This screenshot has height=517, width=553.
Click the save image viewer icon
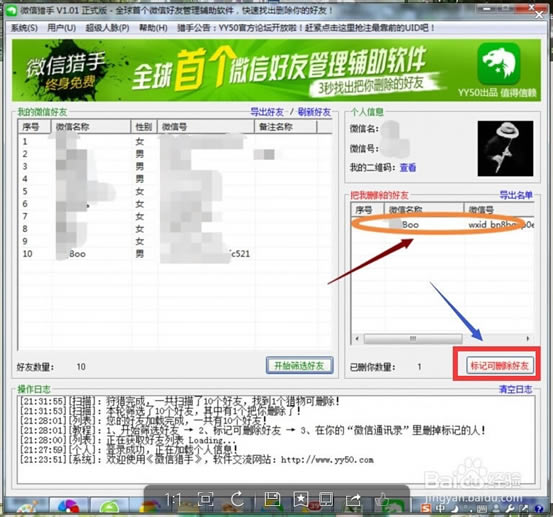tap(272, 499)
